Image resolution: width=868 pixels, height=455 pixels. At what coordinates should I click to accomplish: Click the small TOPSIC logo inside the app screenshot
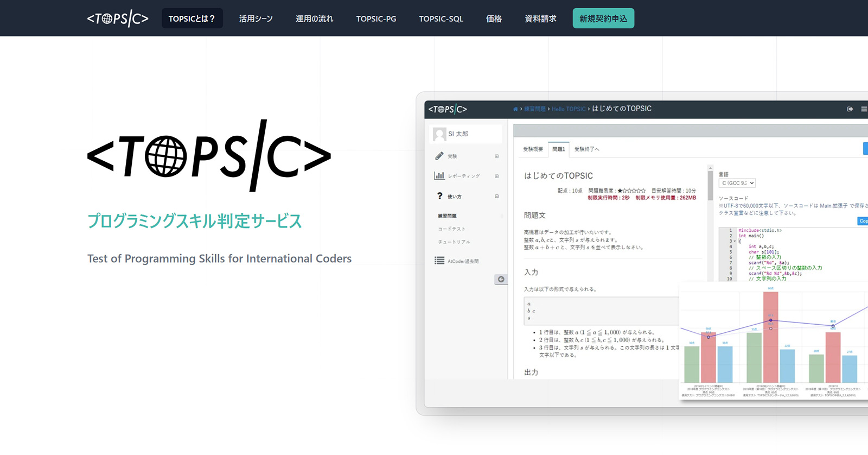click(x=448, y=109)
